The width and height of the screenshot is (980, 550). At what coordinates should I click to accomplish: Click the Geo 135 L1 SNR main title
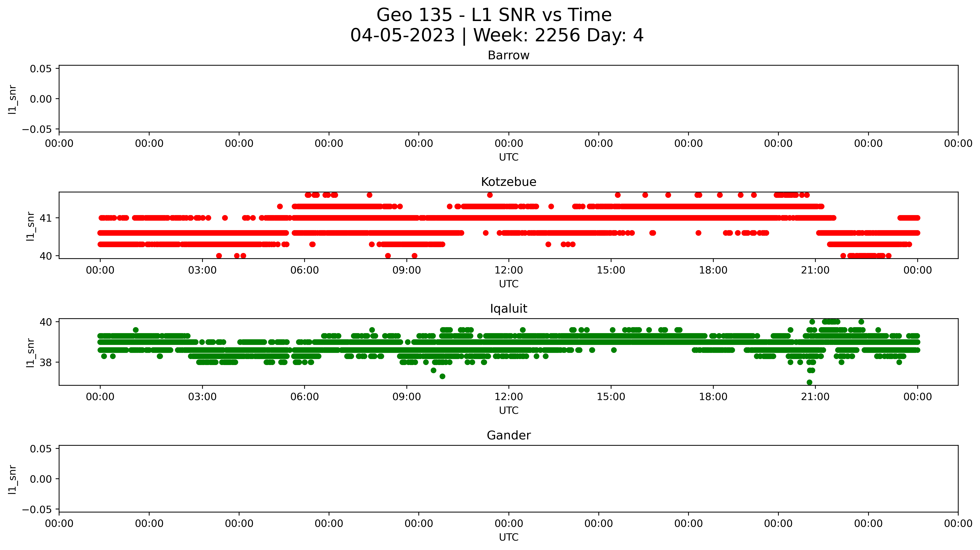(494, 15)
